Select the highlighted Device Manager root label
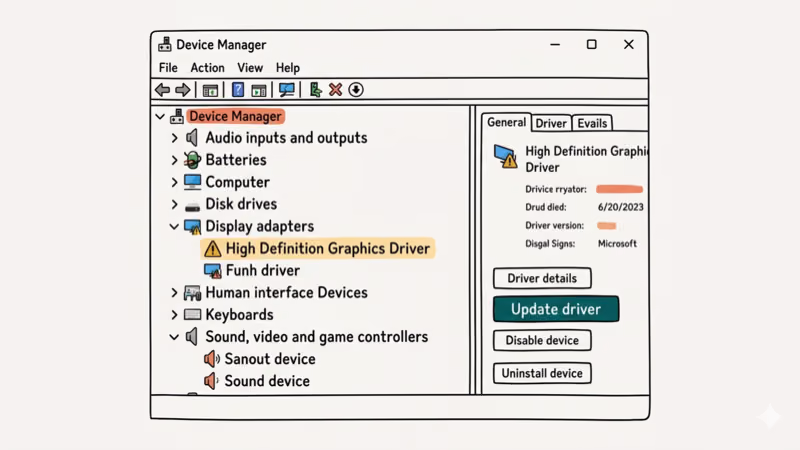The height and width of the screenshot is (450, 800). [236, 116]
